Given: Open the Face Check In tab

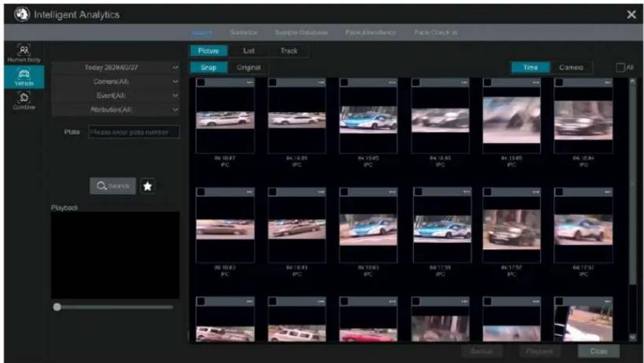Looking at the screenshot, I should 435,33.
